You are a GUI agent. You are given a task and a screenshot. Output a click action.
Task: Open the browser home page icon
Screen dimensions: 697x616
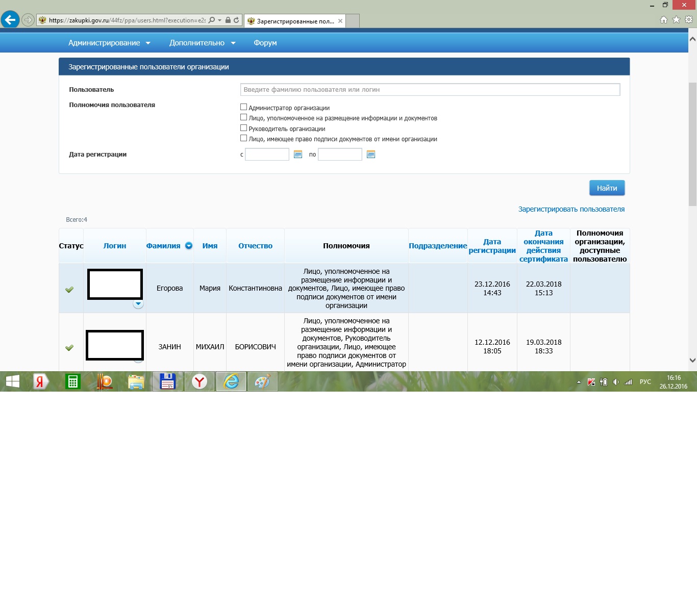point(663,20)
